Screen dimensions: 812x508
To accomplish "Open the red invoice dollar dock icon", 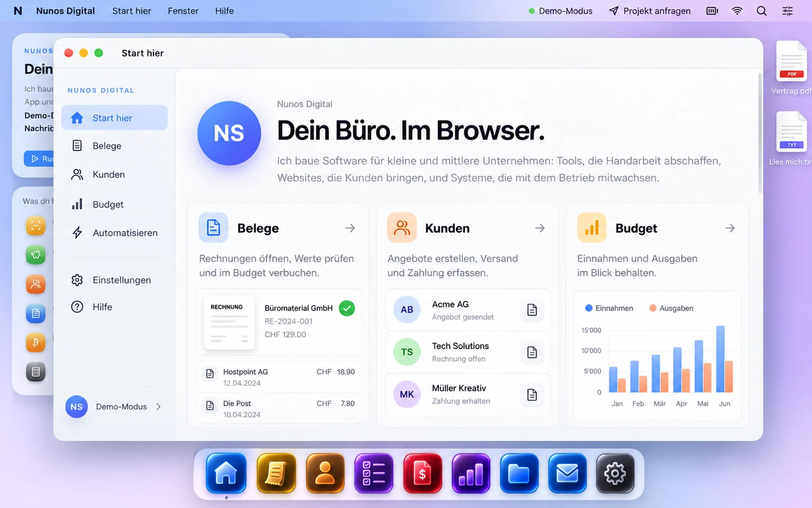I will tap(422, 473).
